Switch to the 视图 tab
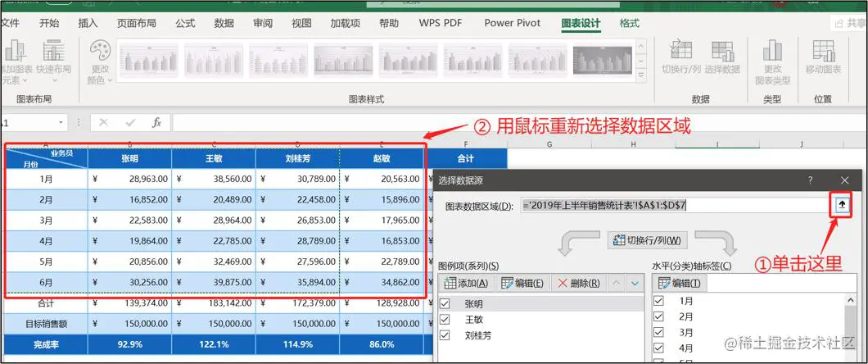This screenshot has width=868, height=364. point(301,23)
